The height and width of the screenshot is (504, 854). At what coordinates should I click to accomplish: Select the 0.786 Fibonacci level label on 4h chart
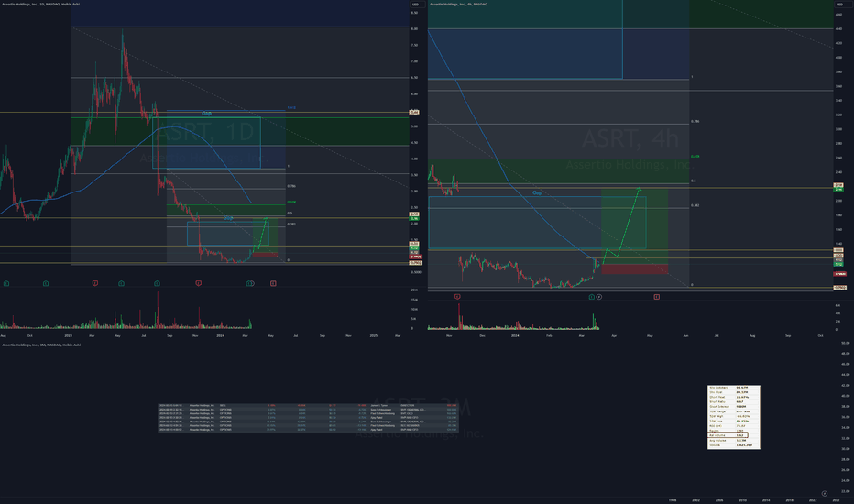(x=695, y=122)
